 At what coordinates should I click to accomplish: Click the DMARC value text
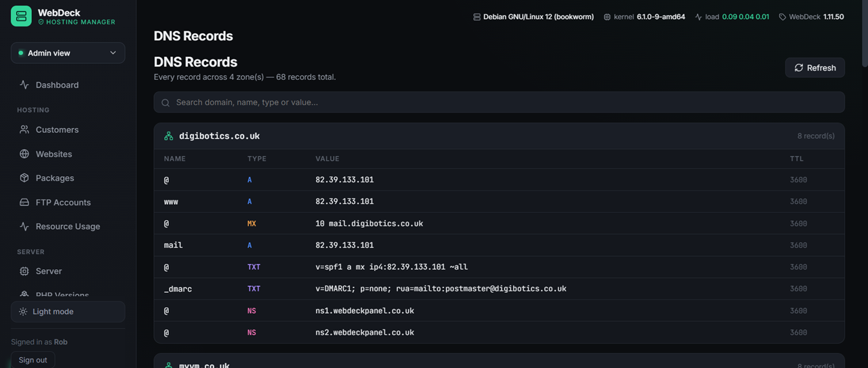[x=441, y=289]
